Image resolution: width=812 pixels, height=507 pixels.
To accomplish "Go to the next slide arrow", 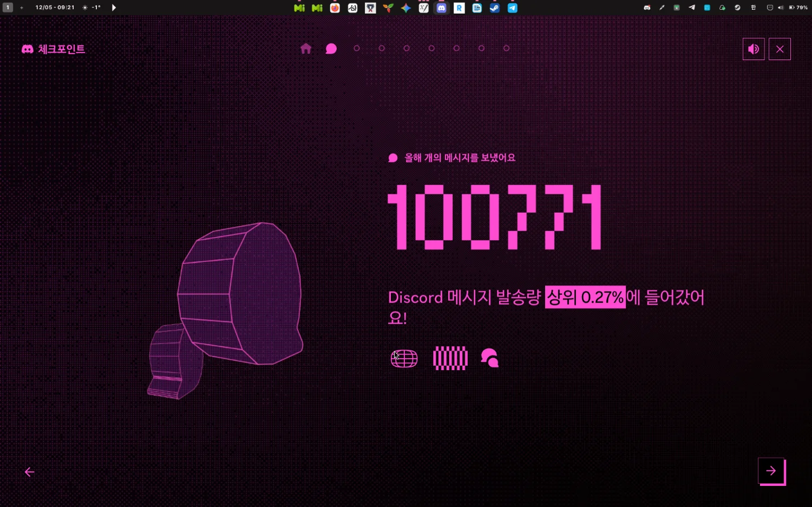I will click(x=771, y=471).
